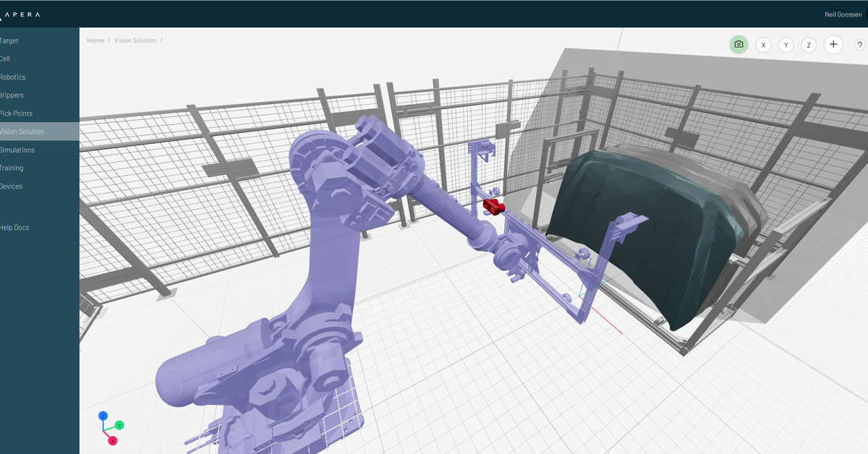The width and height of the screenshot is (868, 454).
Task: Select Target in the sidebar
Action: coord(9,40)
